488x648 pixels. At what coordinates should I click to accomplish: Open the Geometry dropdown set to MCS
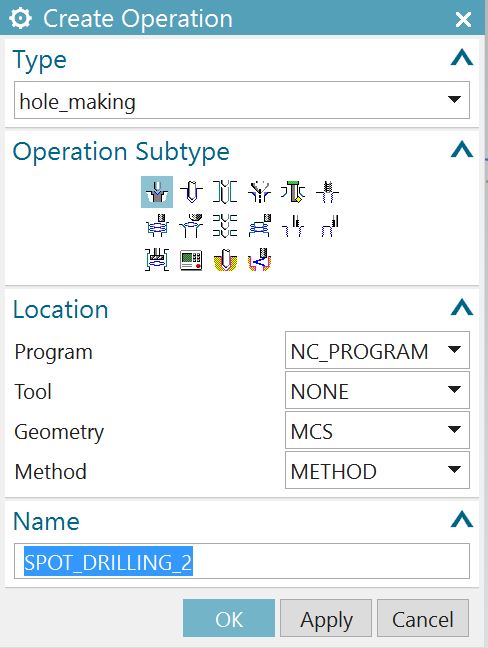(x=377, y=430)
